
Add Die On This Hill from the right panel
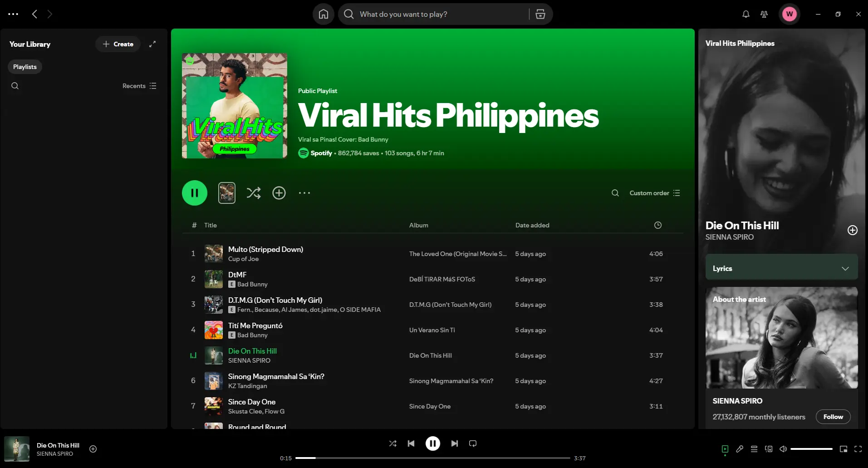click(x=853, y=230)
